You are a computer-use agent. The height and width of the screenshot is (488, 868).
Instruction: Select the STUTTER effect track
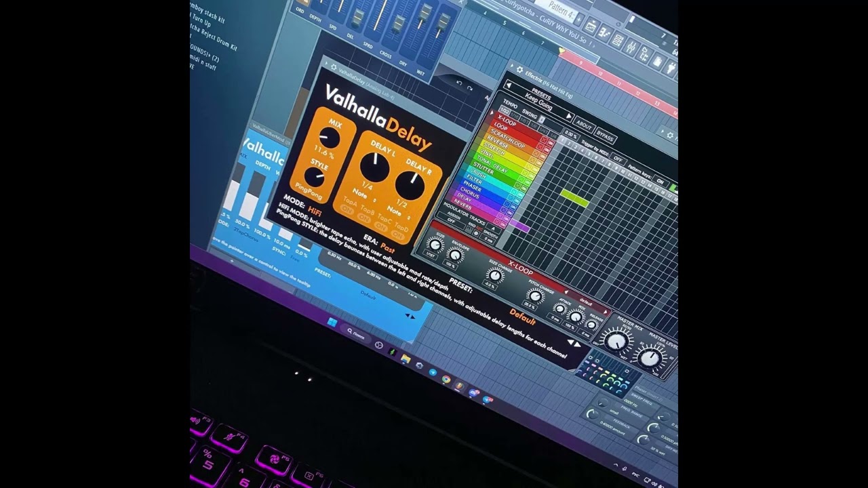484,169
